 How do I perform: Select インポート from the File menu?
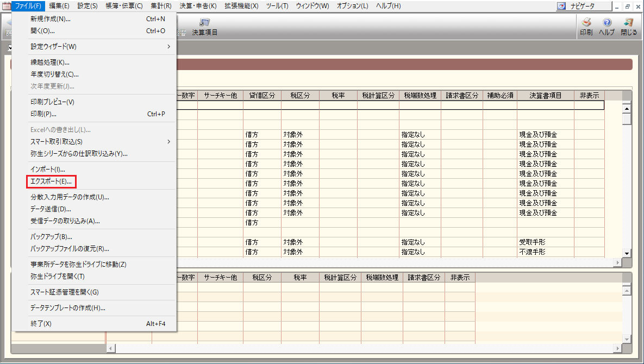click(48, 170)
